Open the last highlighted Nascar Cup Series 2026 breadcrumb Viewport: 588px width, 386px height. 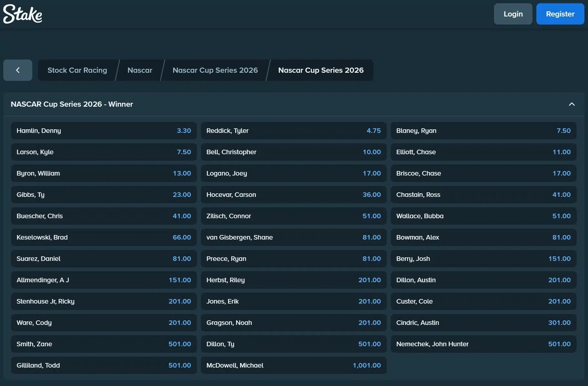pyautogui.click(x=321, y=70)
